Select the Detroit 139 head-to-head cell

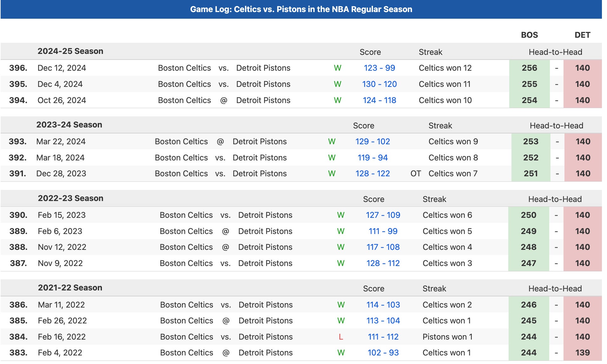pos(582,353)
